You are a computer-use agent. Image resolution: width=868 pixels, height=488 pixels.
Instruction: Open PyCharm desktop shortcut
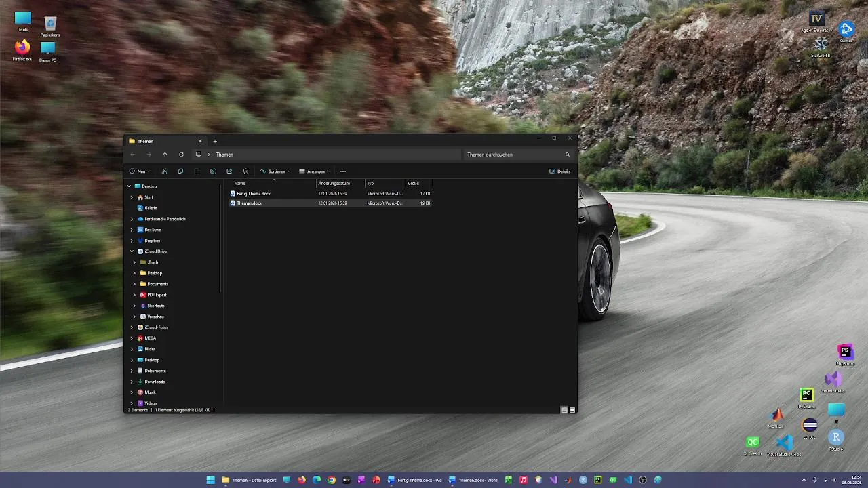point(806,398)
